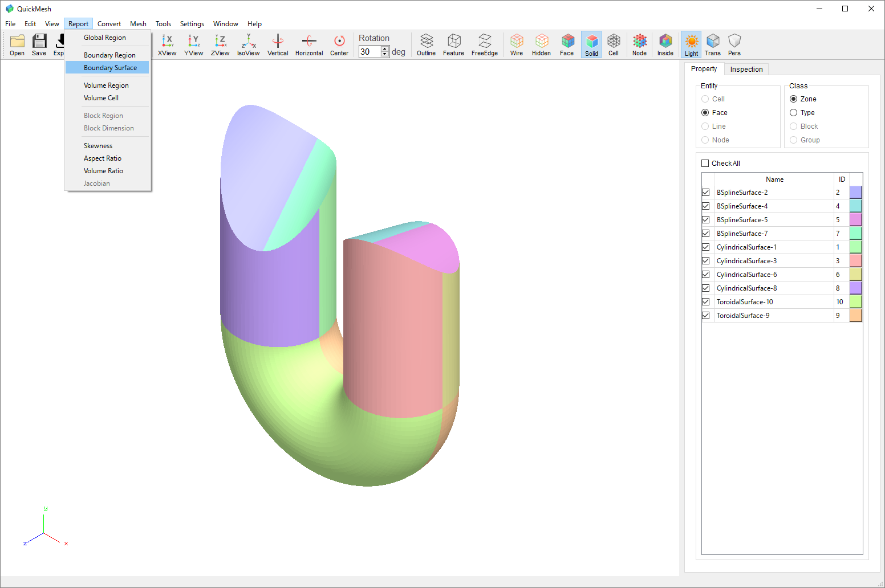
Task: Switch to Hidden line mode
Action: pyautogui.click(x=541, y=44)
